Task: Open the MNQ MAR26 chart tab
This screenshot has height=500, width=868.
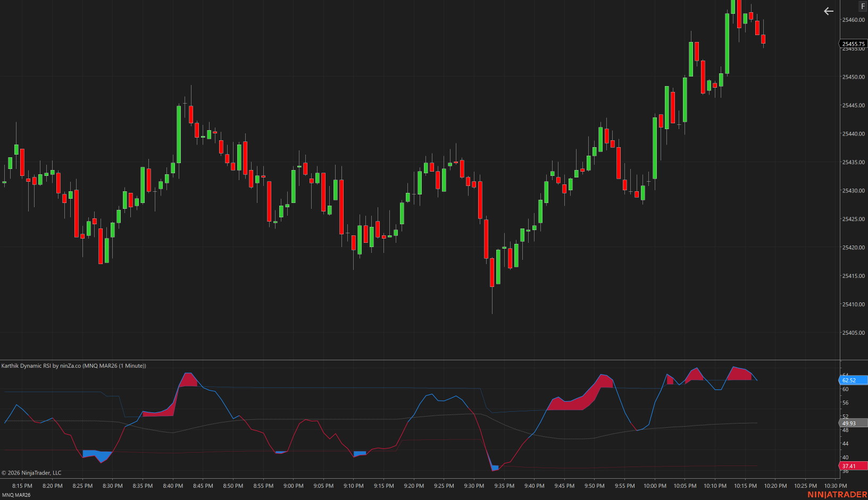Action: click(x=16, y=495)
